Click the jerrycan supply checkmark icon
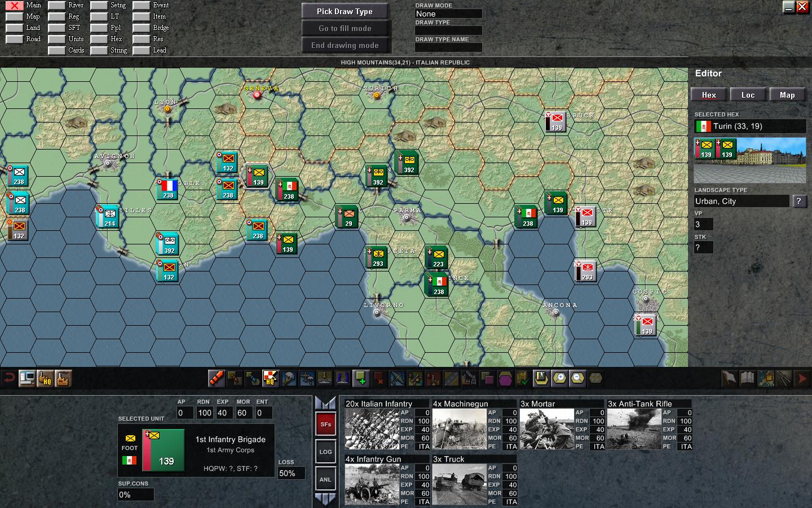The height and width of the screenshot is (508, 812). tap(523, 378)
